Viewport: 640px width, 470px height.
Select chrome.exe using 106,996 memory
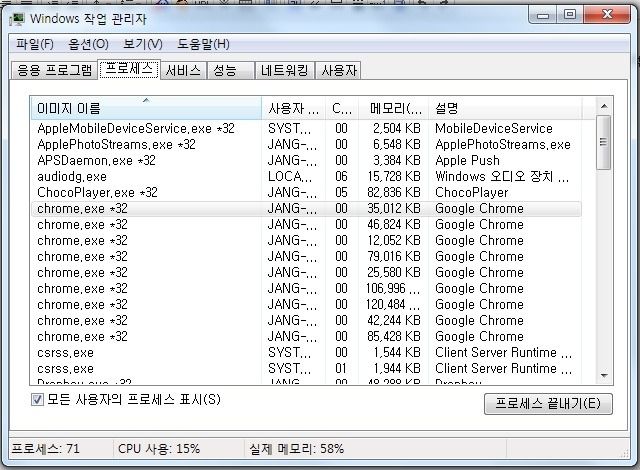pyautogui.click(x=306, y=288)
